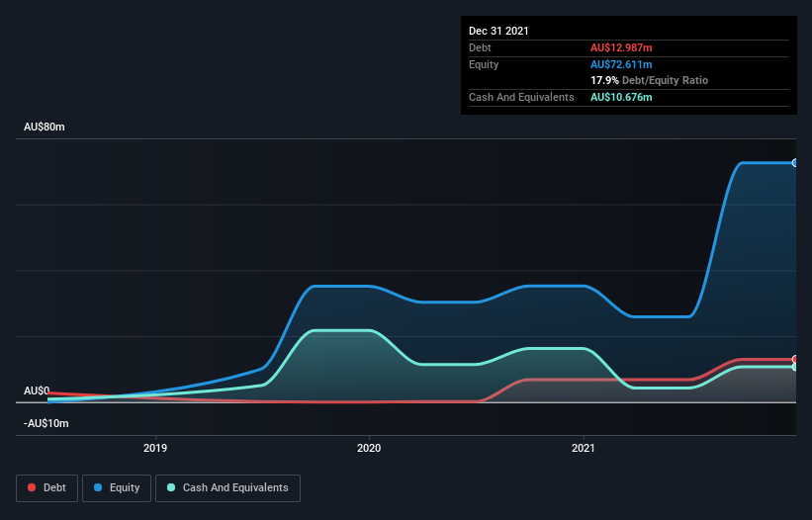
Task: Toggle Cash And Equivalents legend button
Action: [x=227, y=488]
